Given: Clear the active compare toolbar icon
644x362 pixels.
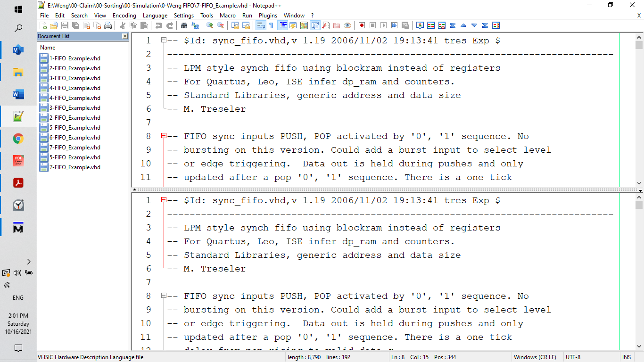Looking at the screenshot, I should [442, 25].
